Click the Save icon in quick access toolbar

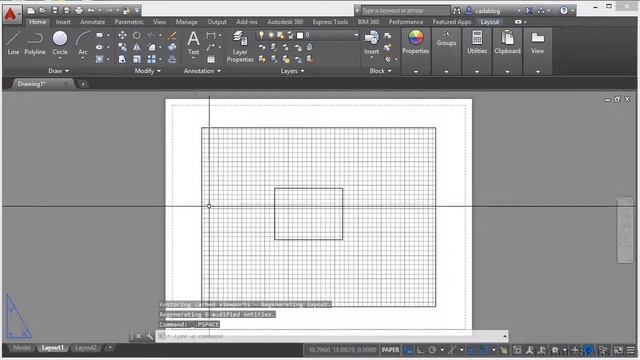(x=55, y=11)
